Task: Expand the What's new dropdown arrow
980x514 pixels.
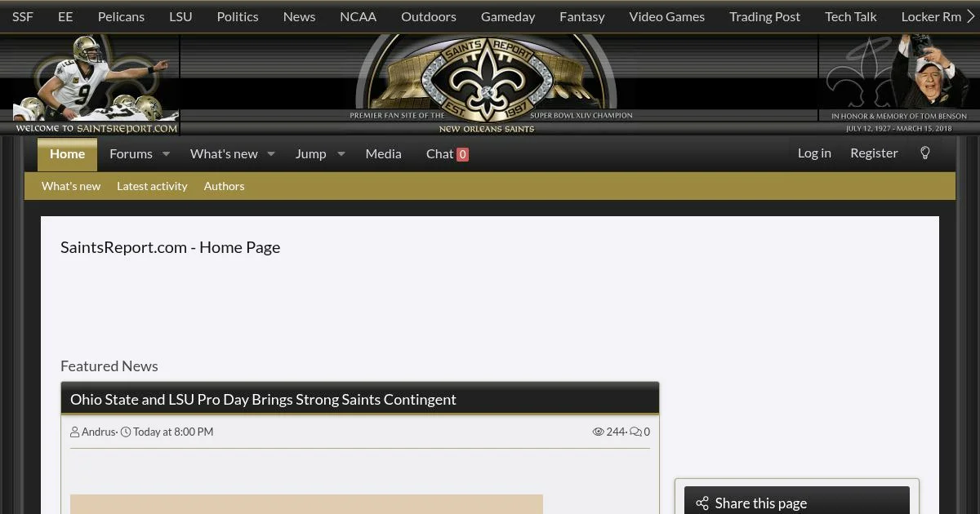Action: click(271, 153)
